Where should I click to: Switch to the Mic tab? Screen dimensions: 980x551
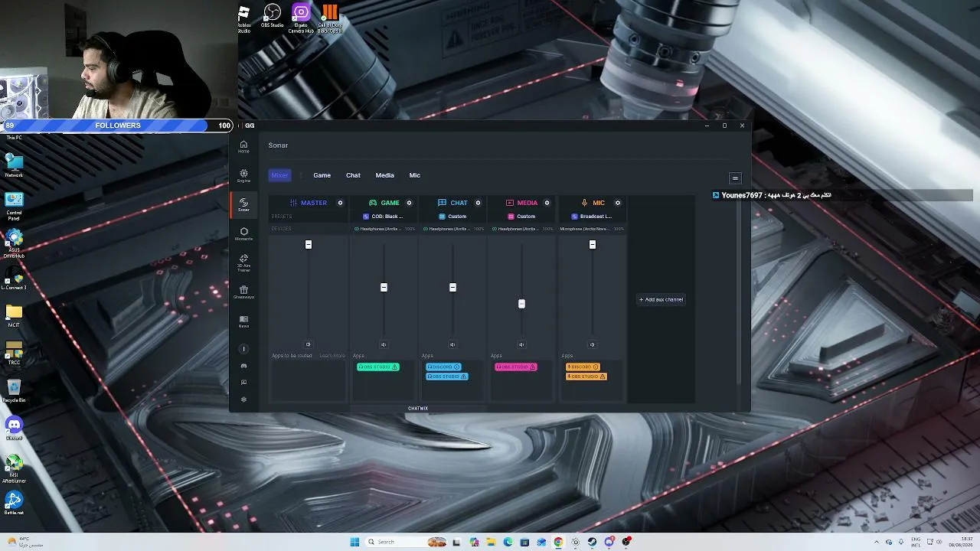414,175
